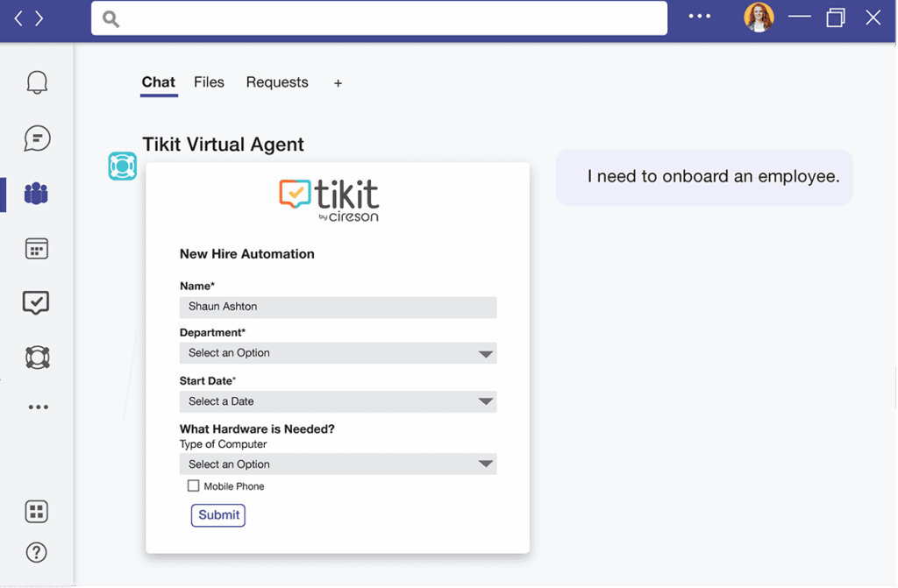Switch to the Requests tab

pos(277,82)
